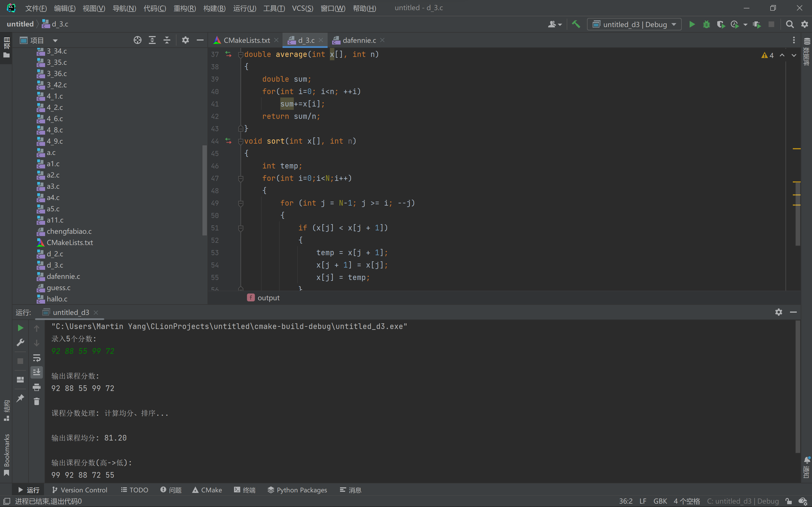Screen dimensions: 812x507
Task: Build project with the hammer icon
Action: point(576,24)
